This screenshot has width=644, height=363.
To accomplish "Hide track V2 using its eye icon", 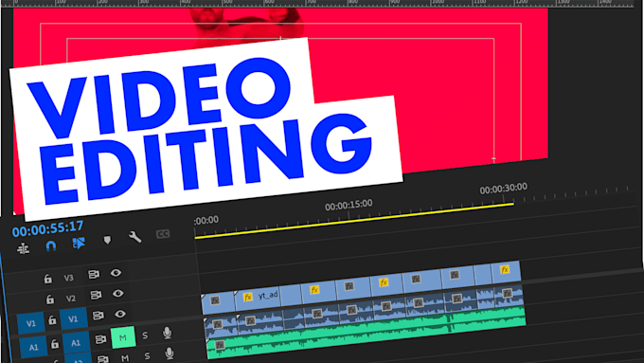I will tap(117, 293).
